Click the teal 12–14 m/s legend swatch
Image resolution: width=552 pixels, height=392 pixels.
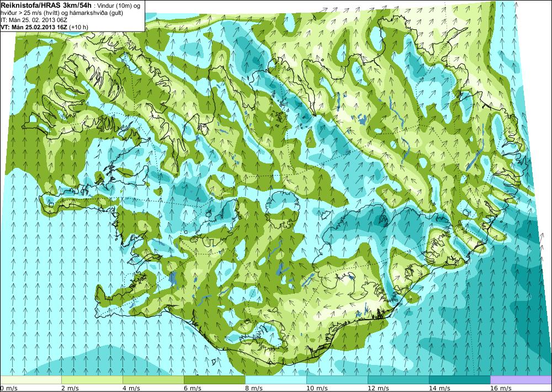pyautogui.click(x=399, y=380)
